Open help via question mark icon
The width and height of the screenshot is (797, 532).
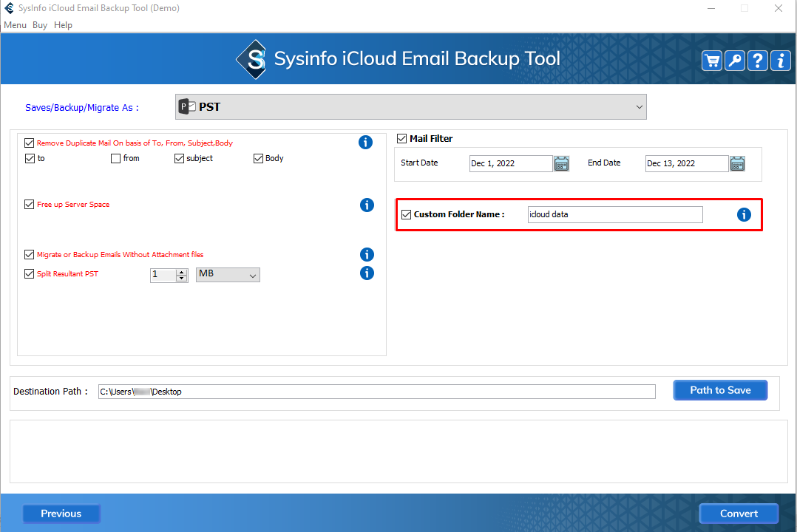click(x=758, y=61)
